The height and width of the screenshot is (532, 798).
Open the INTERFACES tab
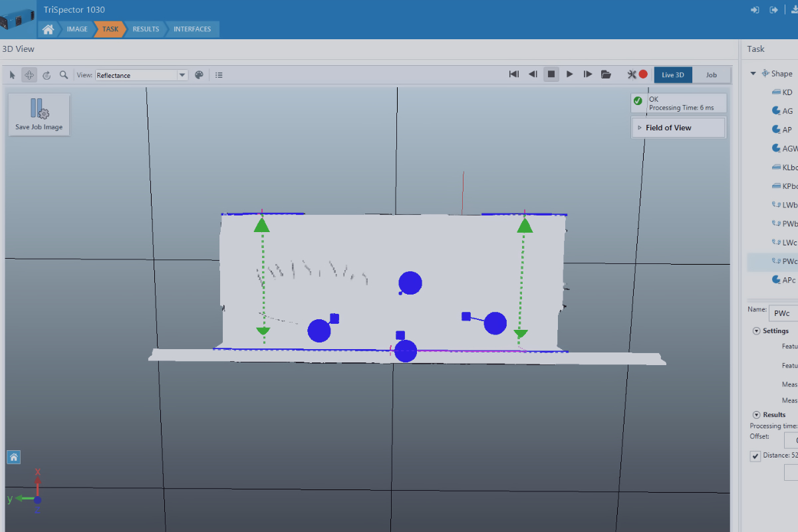point(192,29)
